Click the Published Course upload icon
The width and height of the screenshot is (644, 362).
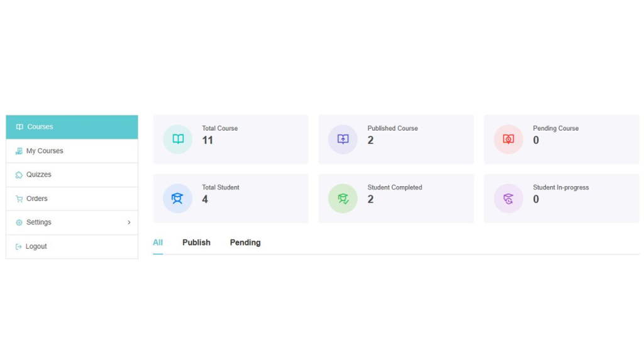[x=343, y=140]
